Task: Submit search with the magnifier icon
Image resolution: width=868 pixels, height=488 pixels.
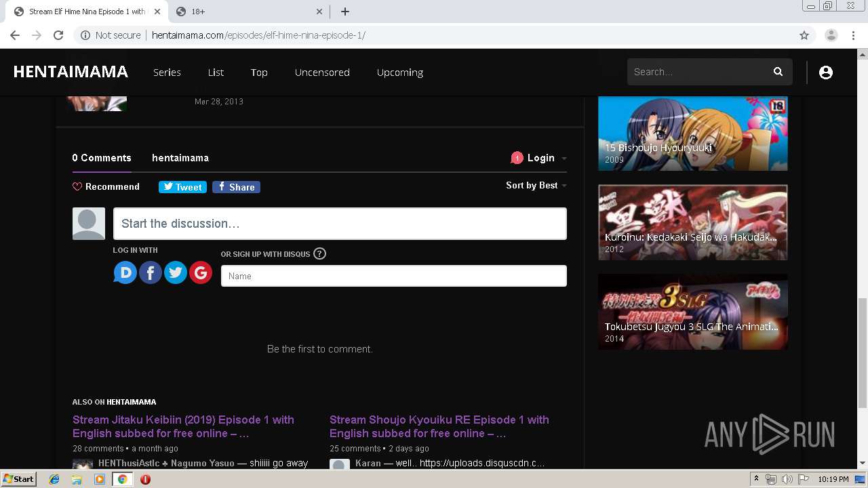Action: point(778,72)
